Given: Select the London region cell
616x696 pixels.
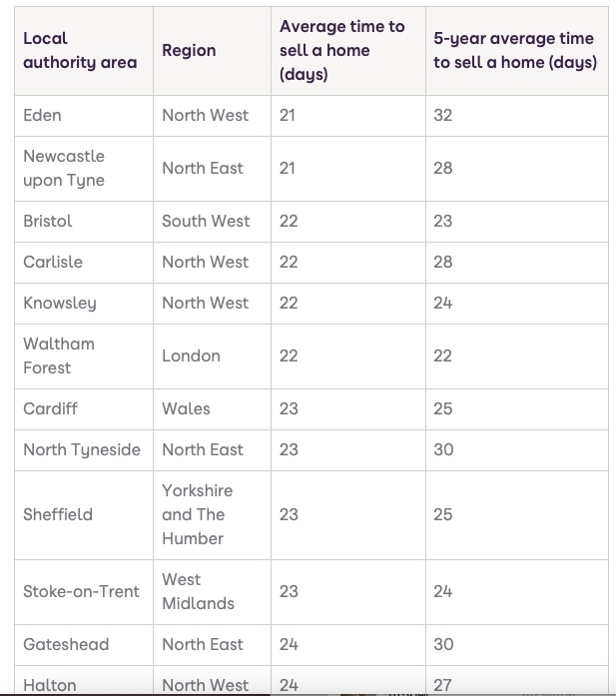Looking at the screenshot, I should (212, 356).
